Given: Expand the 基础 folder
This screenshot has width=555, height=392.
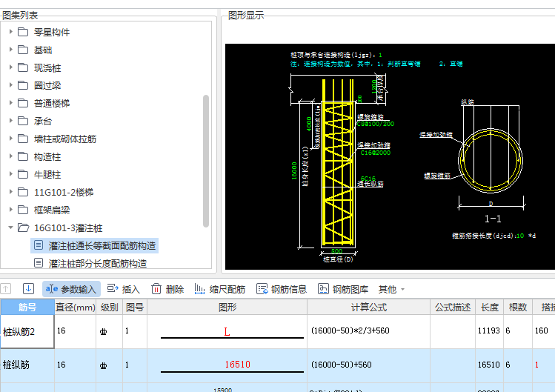Looking at the screenshot, I should click(x=10, y=49).
